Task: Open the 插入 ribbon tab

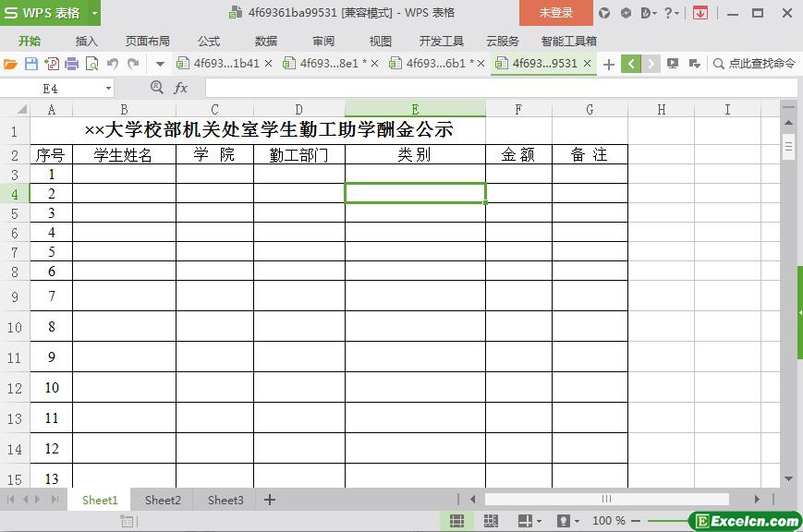Action: (86, 41)
